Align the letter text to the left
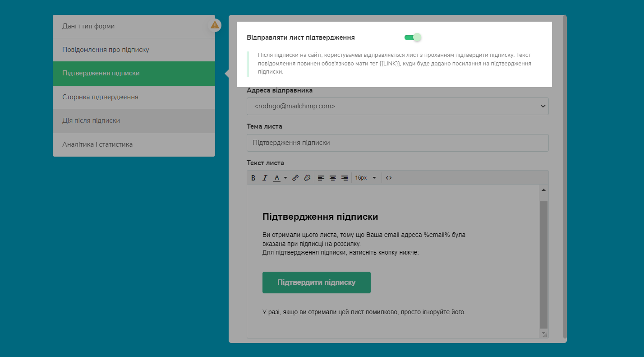644x357 pixels. point(321,178)
